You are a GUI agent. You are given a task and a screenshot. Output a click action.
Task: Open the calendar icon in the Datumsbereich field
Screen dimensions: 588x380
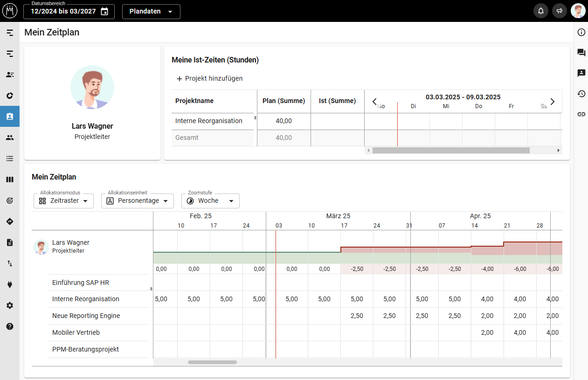[x=104, y=11]
